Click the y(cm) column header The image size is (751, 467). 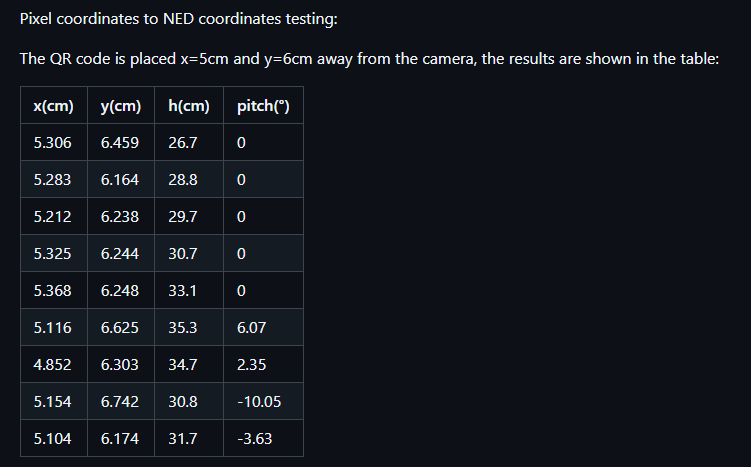121,105
